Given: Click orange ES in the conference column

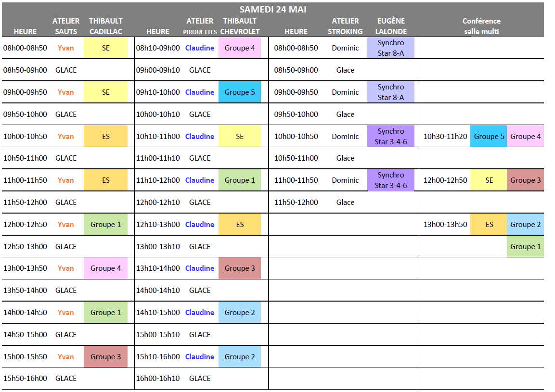Looking at the screenshot, I should 489,225.
